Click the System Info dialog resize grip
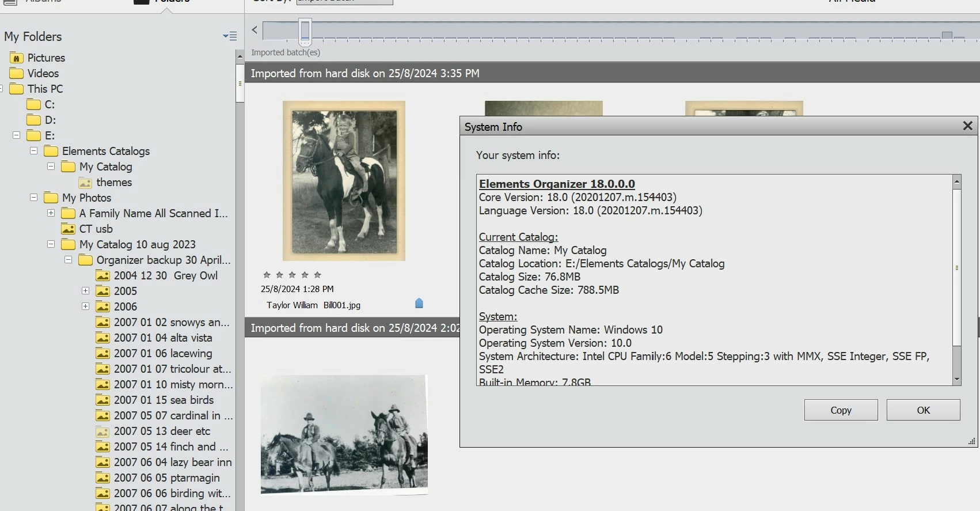Screen dimensions: 980x511 click(972, 441)
